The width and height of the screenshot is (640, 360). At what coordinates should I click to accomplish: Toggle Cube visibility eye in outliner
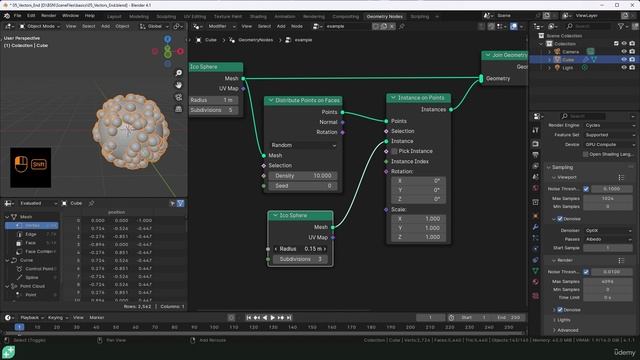[624, 60]
